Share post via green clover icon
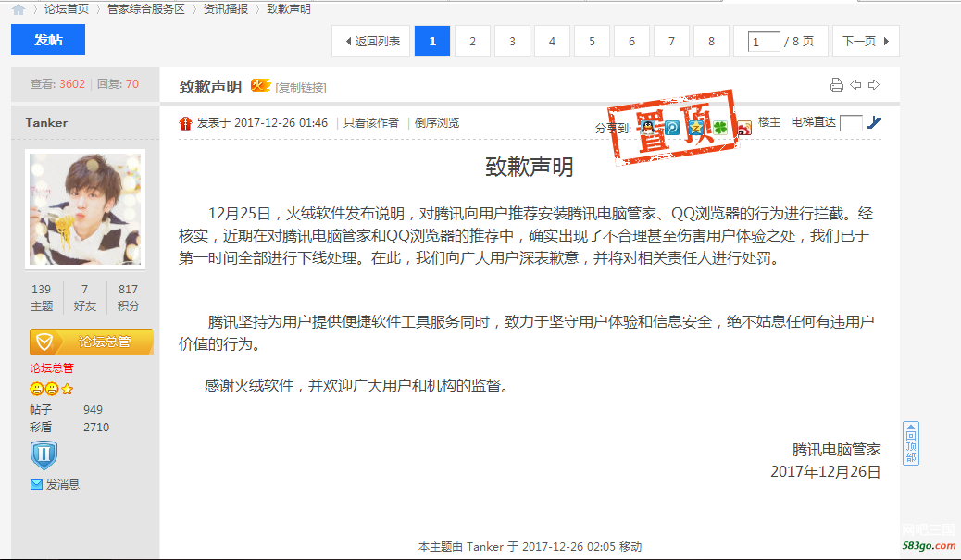The image size is (961, 560). [719, 128]
